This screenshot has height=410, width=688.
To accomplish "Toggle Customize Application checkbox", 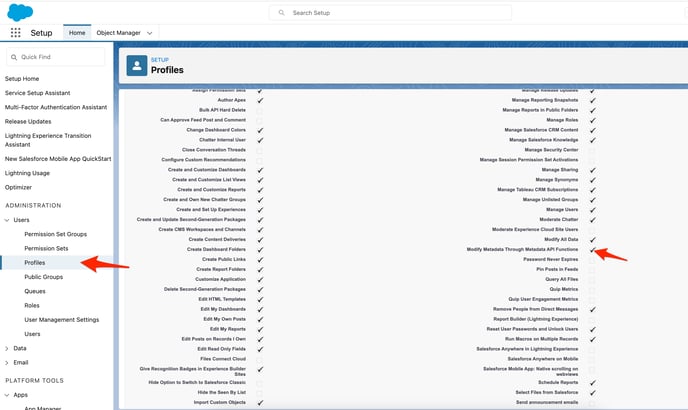I will click(x=260, y=280).
